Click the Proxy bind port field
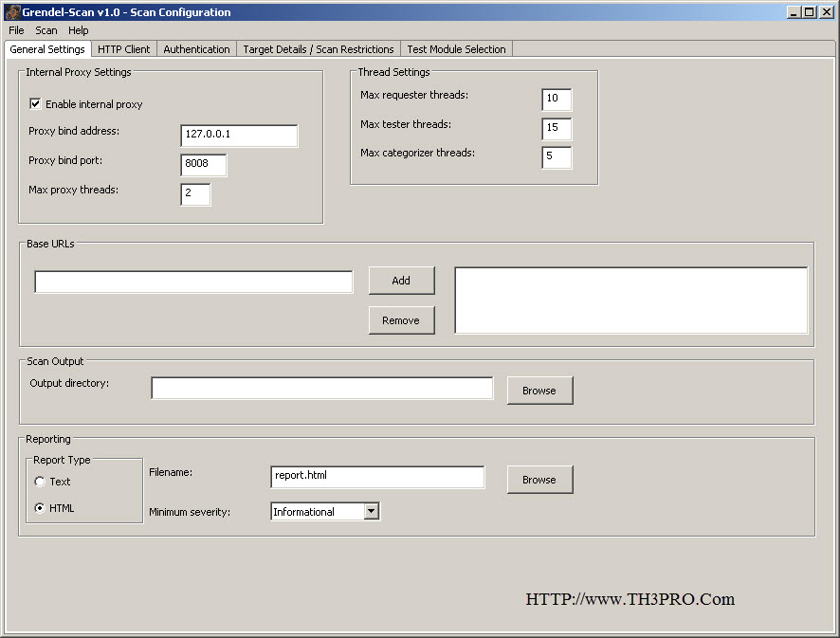 click(204, 165)
